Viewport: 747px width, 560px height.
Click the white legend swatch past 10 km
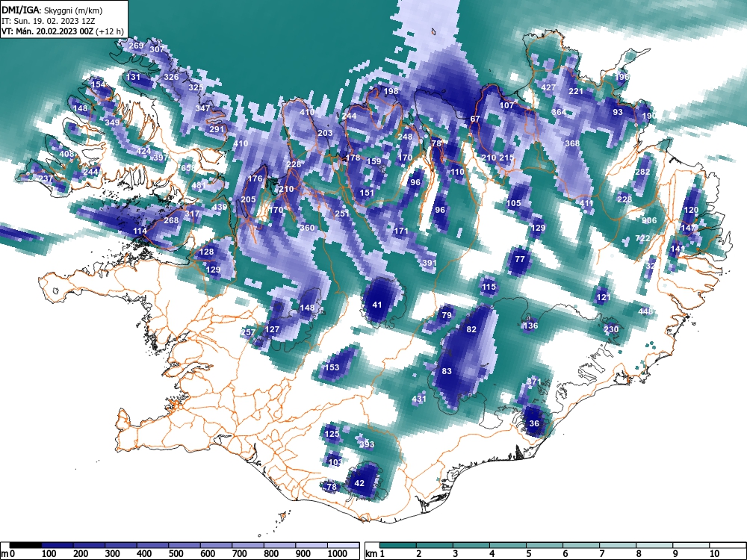coord(728,545)
